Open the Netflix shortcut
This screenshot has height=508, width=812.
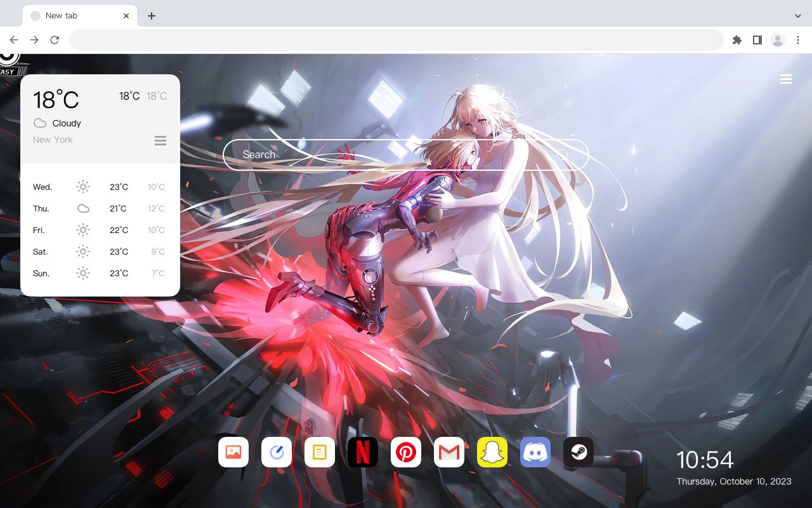click(363, 452)
